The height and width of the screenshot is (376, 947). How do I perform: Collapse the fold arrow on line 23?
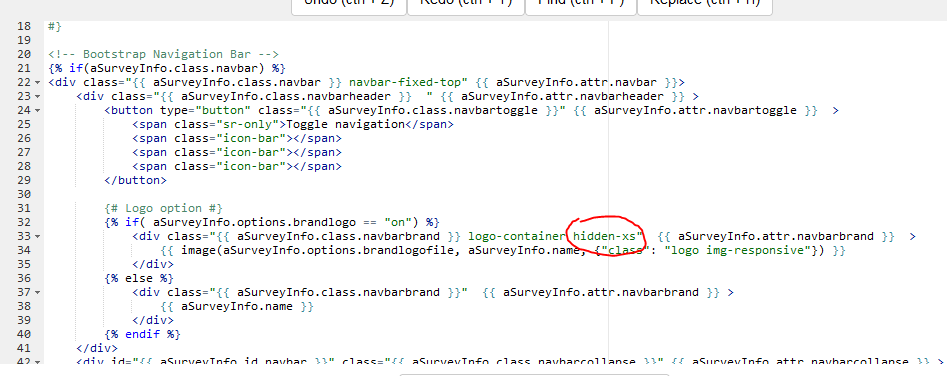coord(38,97)
